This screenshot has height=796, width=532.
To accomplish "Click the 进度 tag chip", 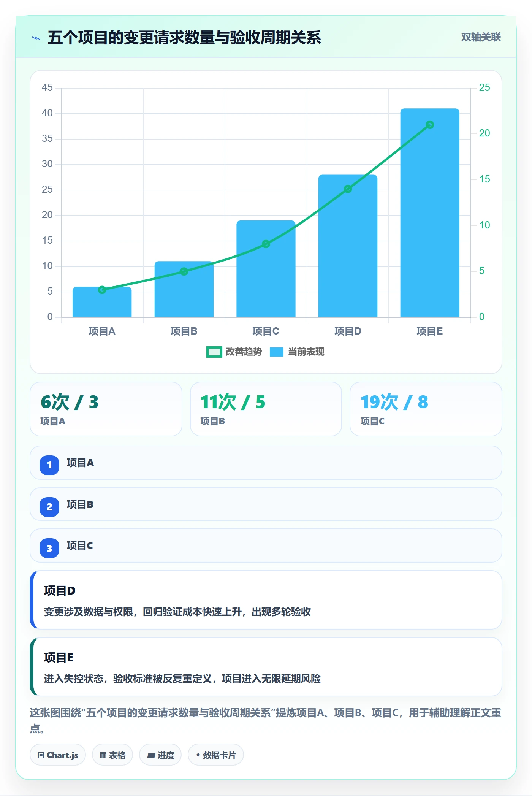I will point(160,755).
